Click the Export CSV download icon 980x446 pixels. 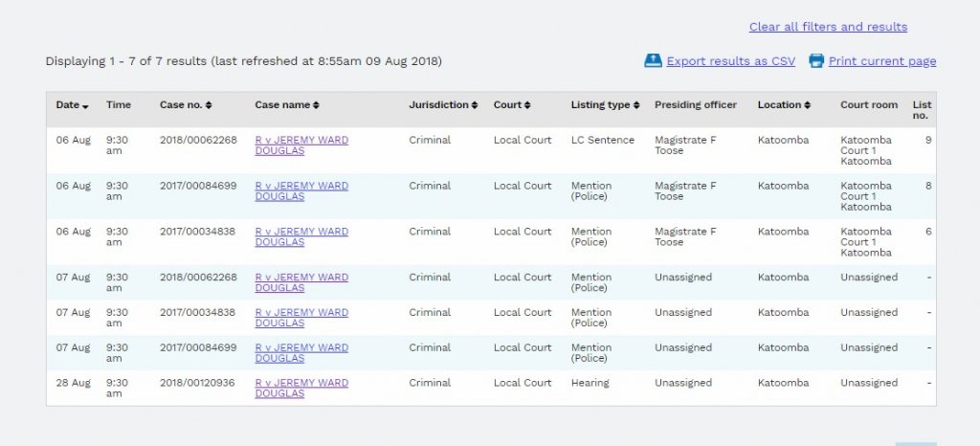(x=653, y=61)
